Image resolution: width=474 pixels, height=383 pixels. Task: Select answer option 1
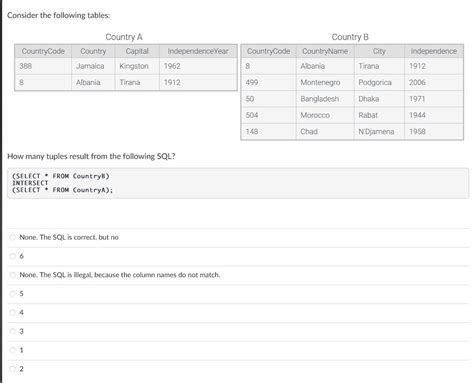(12, 350)
